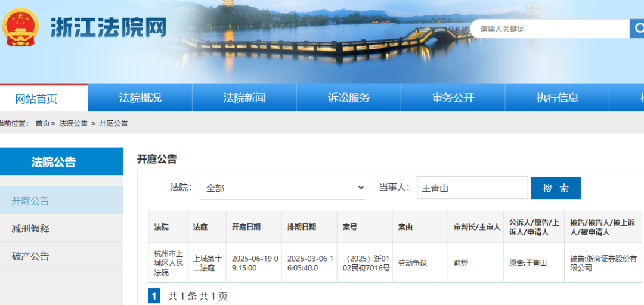This screenshot has height=305, width=644.
Task: Focus the keyword search field at top
Action: [x=550, y=29]
